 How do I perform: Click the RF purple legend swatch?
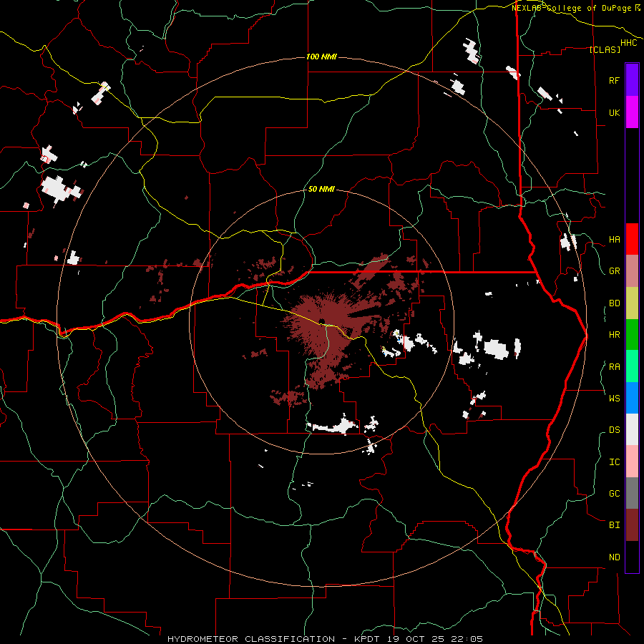point(632,80)
